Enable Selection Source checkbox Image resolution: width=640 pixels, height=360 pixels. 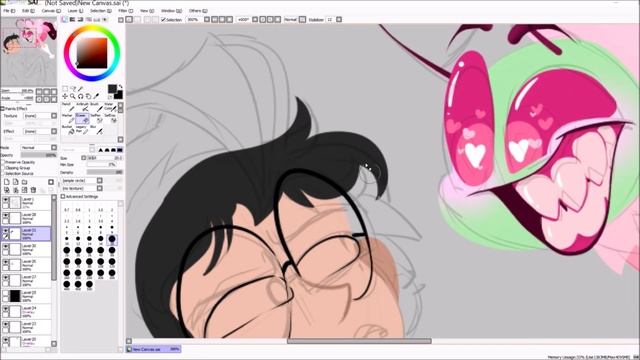[3, 173]
